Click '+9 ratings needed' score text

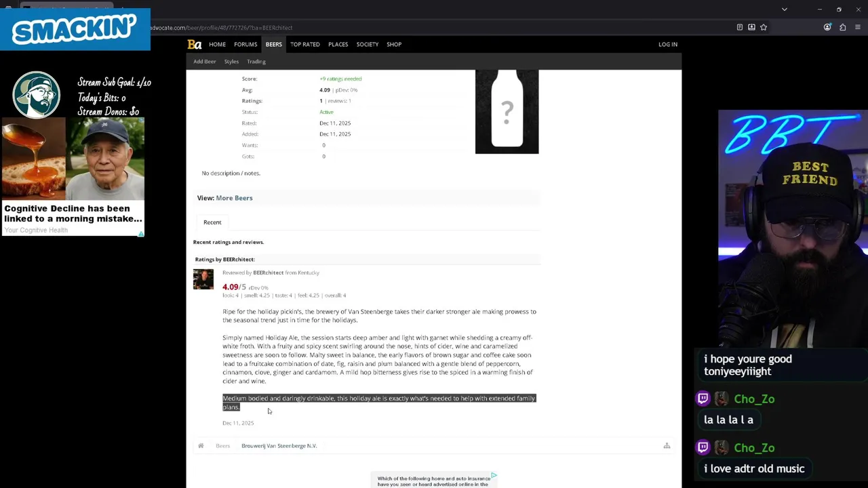(340, 79)
